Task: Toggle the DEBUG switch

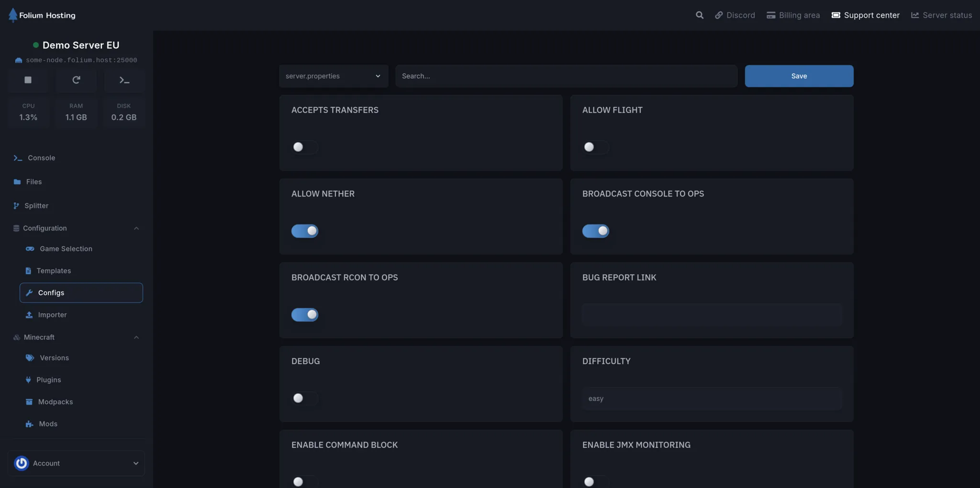Action: tap(305, 399)
